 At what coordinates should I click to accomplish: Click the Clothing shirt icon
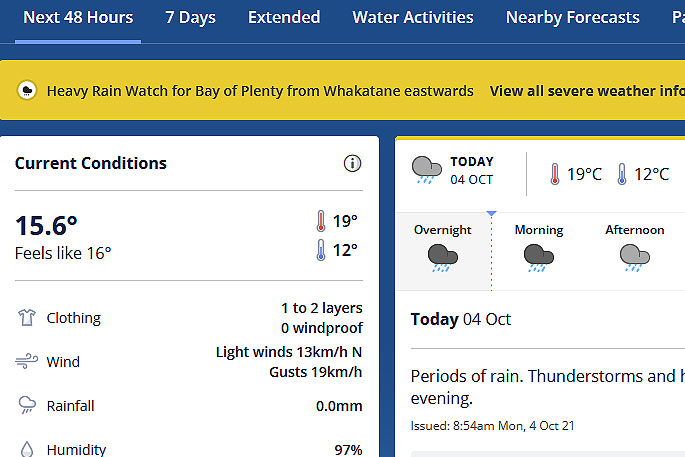coord(27,317)
